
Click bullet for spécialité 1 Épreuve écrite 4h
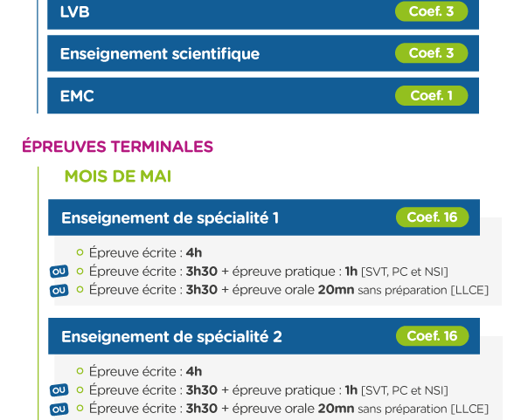point(80,252)
